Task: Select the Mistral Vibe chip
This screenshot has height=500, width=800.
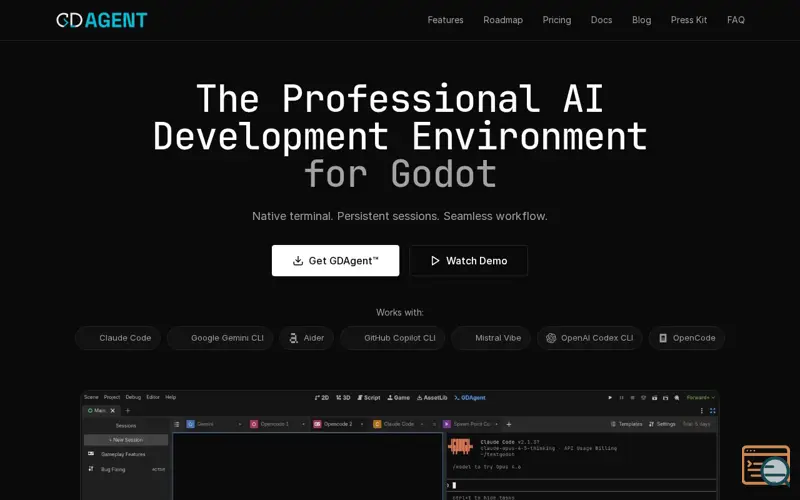Action: (x=491, y=338)
